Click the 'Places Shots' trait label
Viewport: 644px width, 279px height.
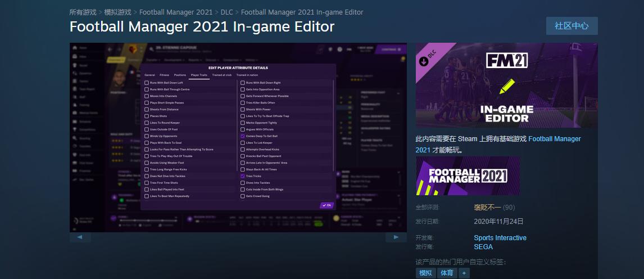pos(158,116)
